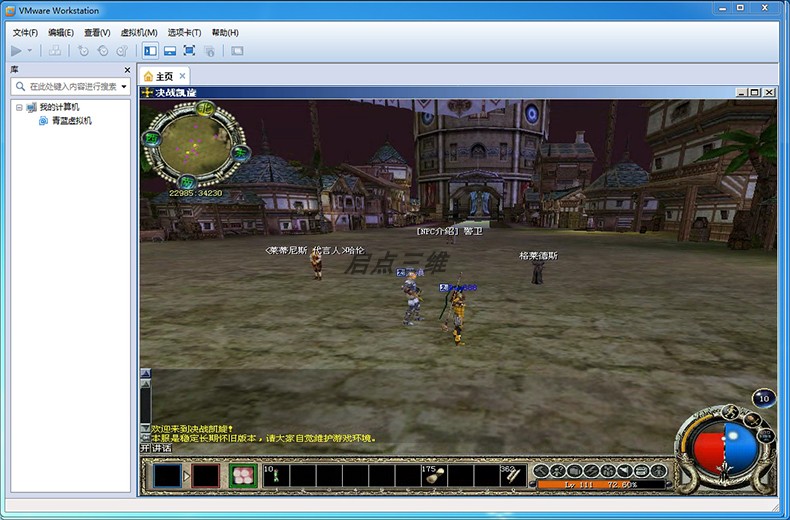This screenshot has width=790, height=520.
Task: Open the inventory bag menu button
Action: [x=574, y=471]
